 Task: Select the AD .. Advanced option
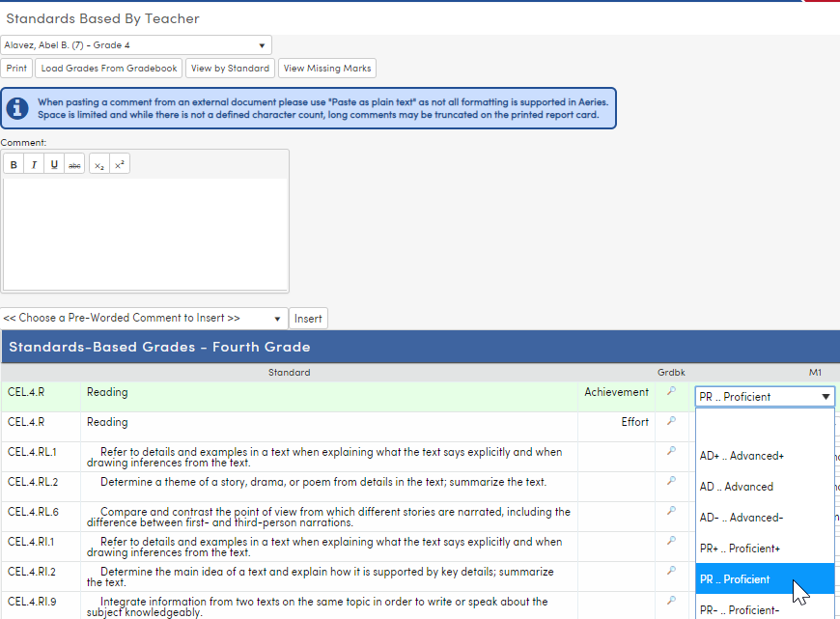coord(764,486)
